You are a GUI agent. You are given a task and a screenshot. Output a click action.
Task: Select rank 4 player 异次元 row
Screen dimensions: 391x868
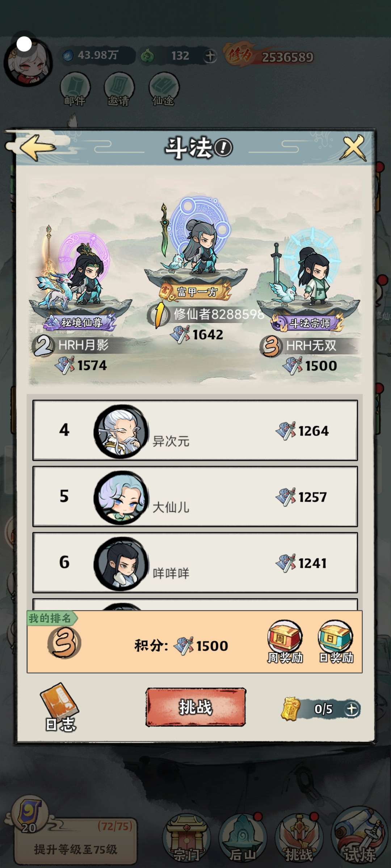pos(195,430)
